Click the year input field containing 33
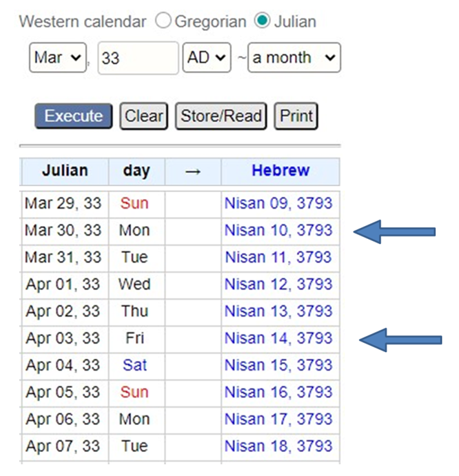Image resolution: width=459 pixels, height=476 pixels. click(x=138, y=58)
